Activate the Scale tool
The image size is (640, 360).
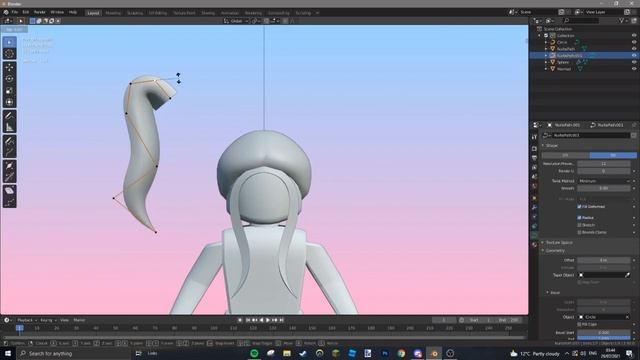click(9, 91)
